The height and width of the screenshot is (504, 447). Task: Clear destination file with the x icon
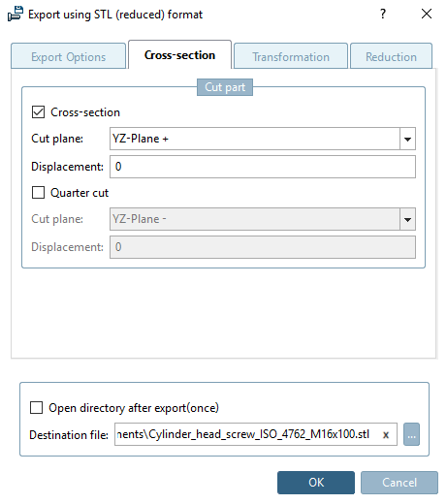pos(386,435)
